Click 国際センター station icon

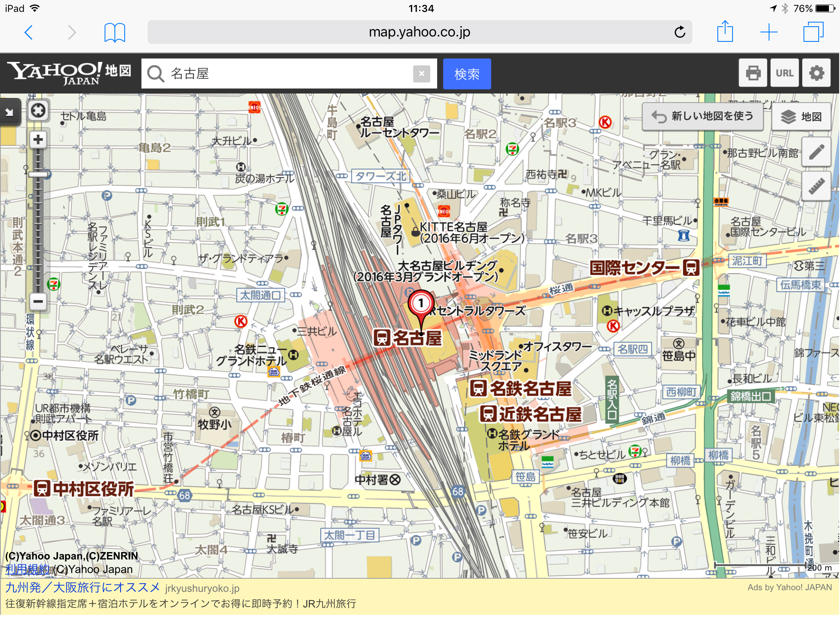[x=691, y=268]
